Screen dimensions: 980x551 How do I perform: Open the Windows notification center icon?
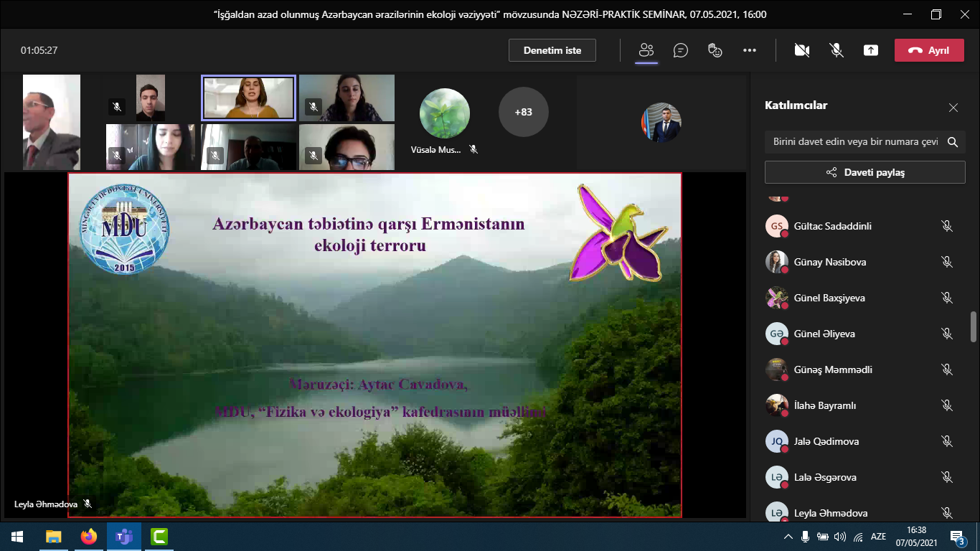pos(956,536)
